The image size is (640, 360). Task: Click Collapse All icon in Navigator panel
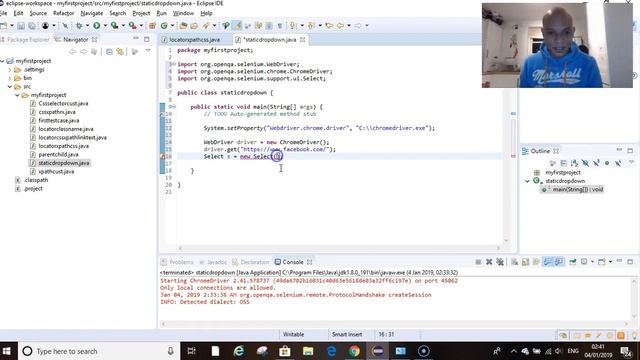pos(109,51)
